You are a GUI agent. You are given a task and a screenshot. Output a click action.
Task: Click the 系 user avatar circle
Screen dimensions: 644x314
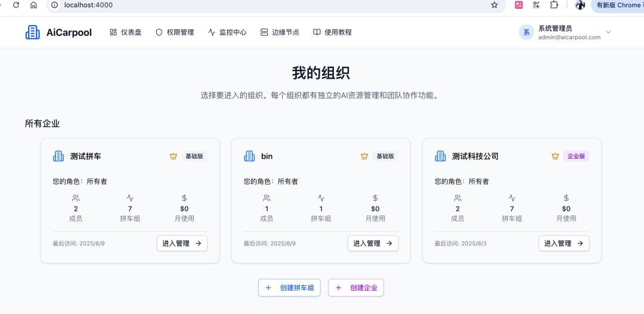pyautogui.click(x=527, y=32)
